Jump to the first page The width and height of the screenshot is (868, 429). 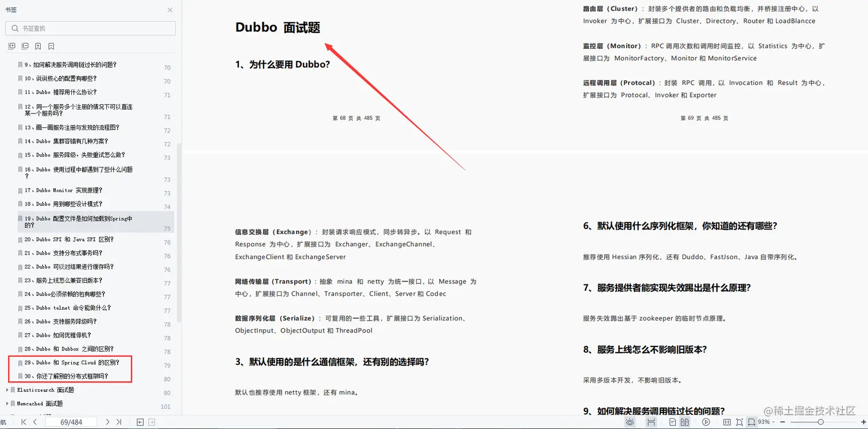(x=24, y=422)
